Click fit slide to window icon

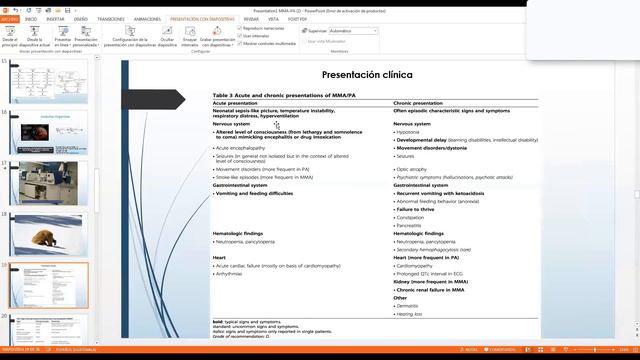click(635, 350)
